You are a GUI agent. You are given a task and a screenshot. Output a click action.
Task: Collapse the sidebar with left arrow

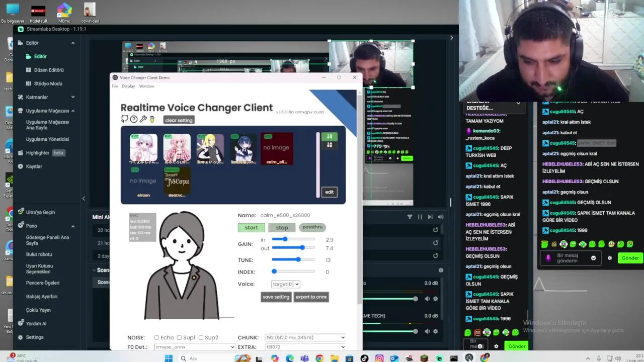(84, 199)
